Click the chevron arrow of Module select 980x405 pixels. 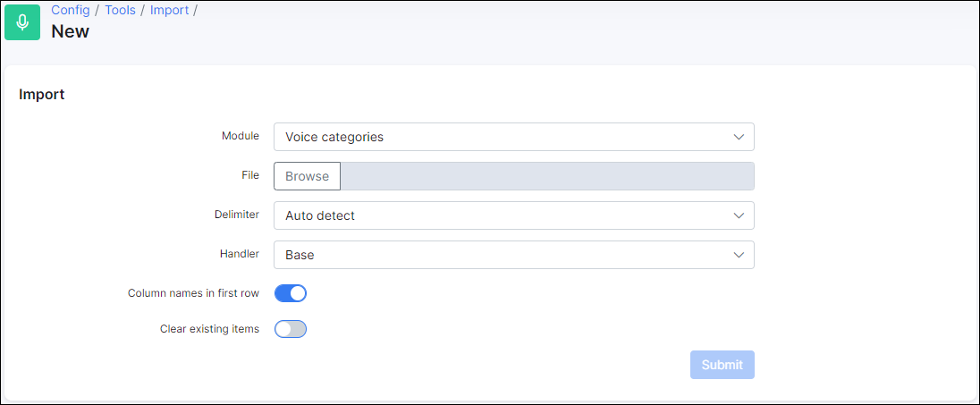pyautogui.click(x=739, y=137)
